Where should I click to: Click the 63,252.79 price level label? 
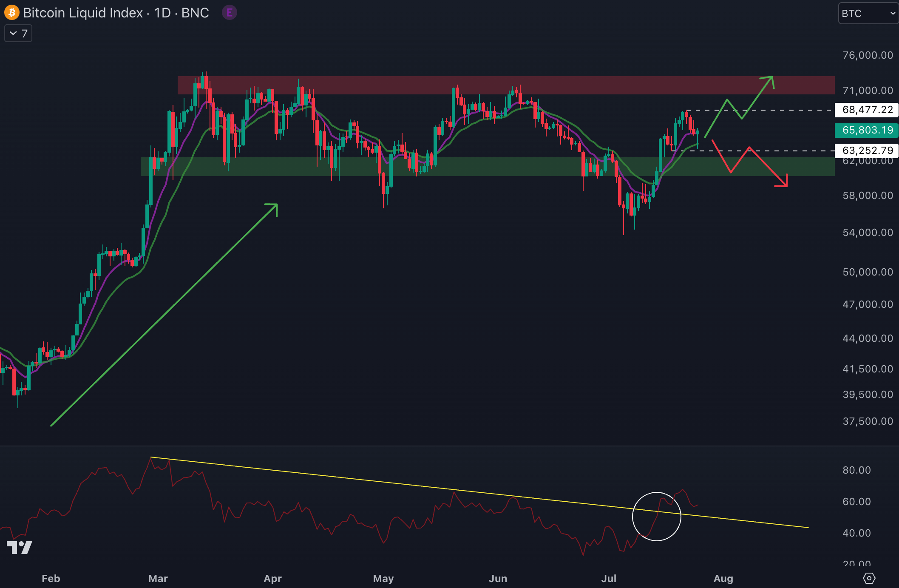[x=867, y=151]
